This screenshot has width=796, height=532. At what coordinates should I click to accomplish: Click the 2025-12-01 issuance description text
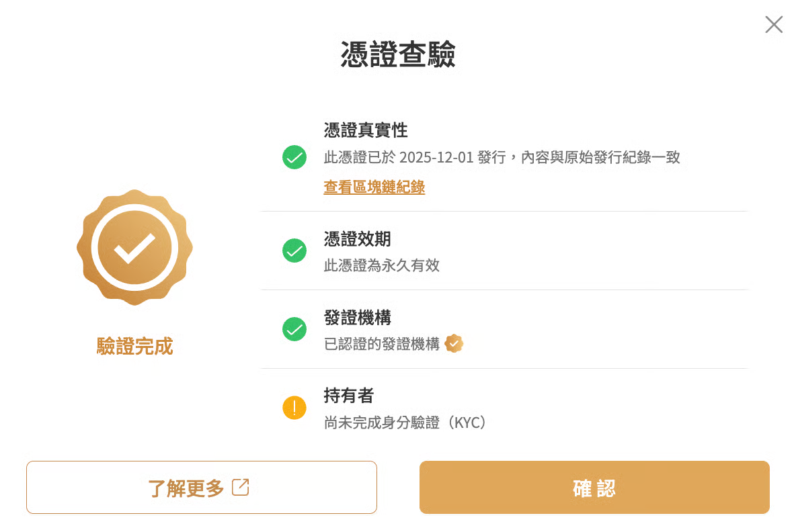(x=502, y=158)
